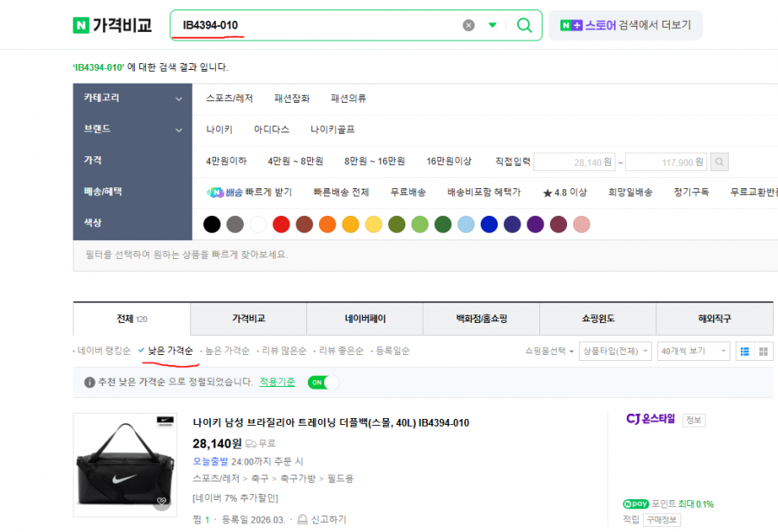This screenshot has height=532, width=778.
Task: Click the 신고하기 report icon link
Action: click(x=322, y=520)
